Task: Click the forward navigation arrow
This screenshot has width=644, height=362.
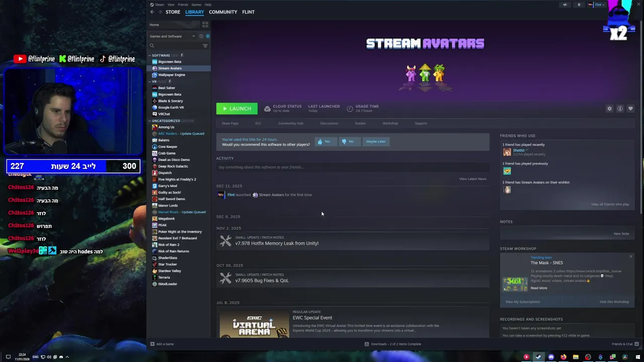Action: coord(160,12)
